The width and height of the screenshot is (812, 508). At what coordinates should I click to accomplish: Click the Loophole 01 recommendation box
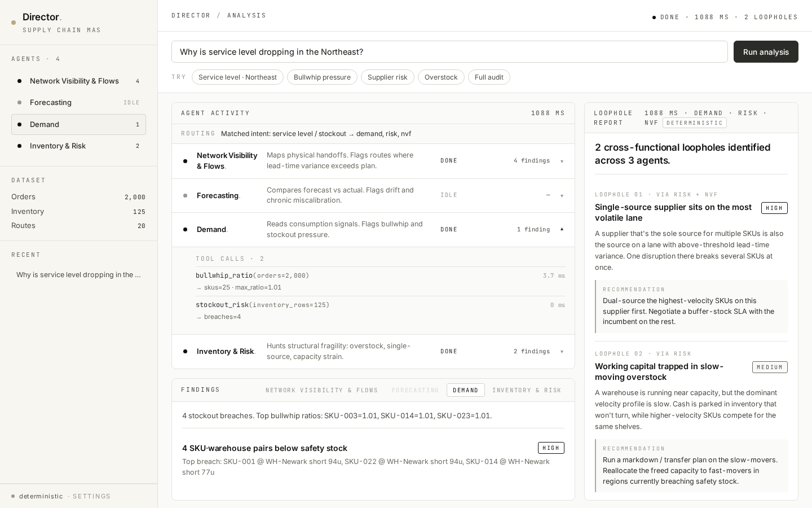click(x=691, y=306)
